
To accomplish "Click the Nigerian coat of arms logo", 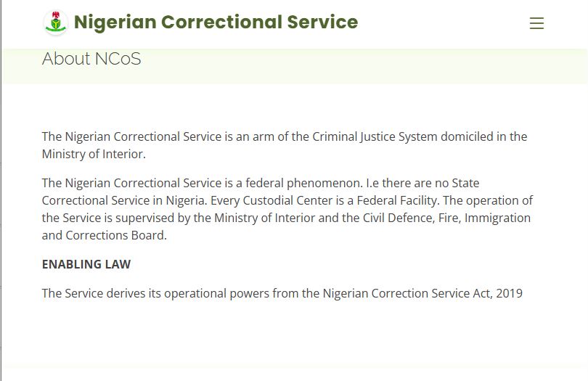I will click(x=55, y=23).
